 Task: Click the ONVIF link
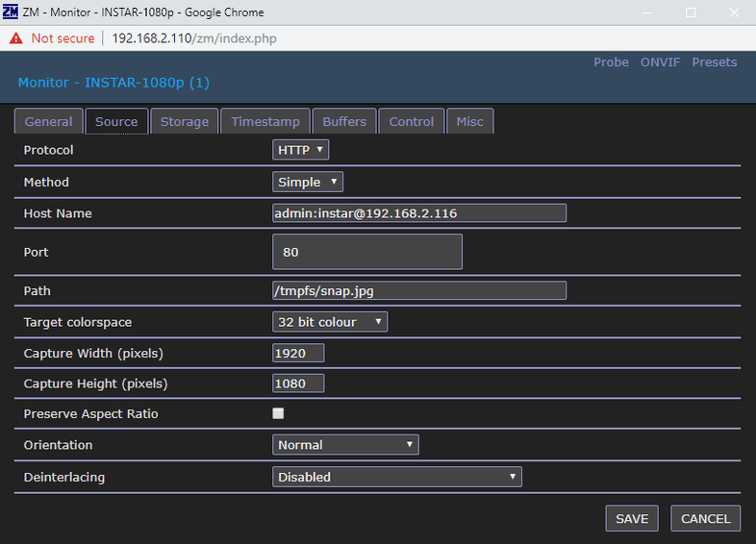coord(660,62)
